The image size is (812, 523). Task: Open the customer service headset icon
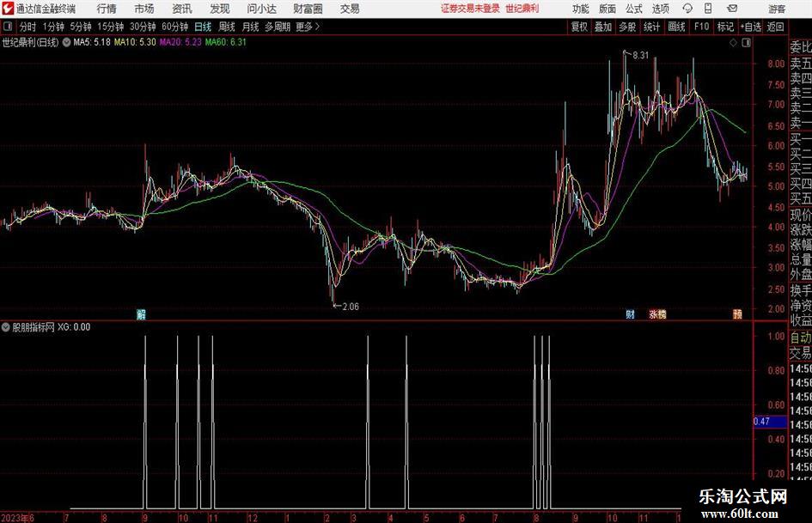click(687, 9)
